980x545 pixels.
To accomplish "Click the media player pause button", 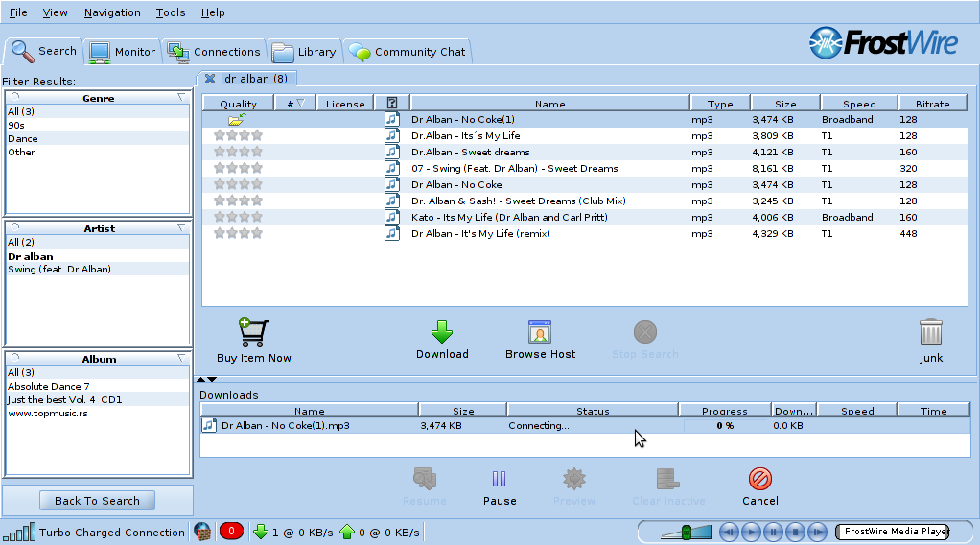I will point(773,533).
